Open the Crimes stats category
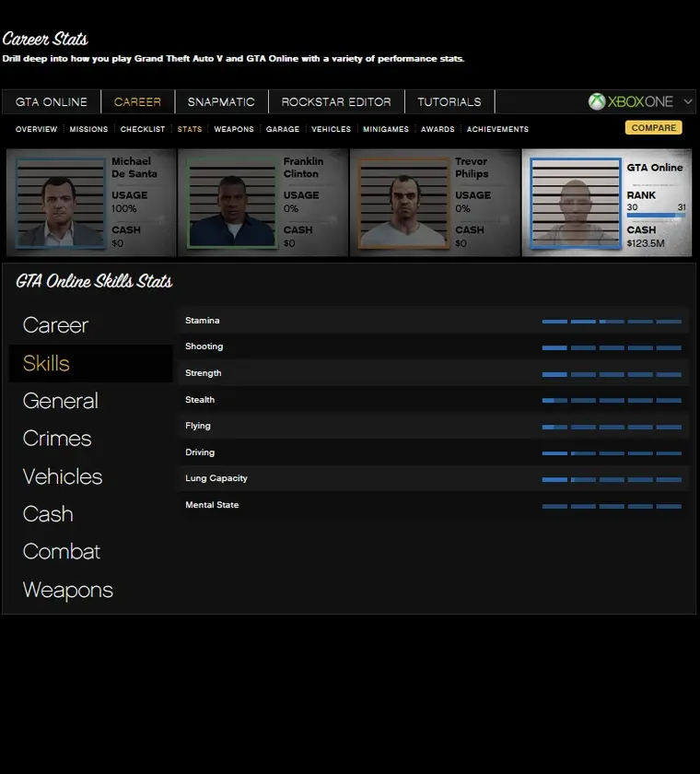This screenshot has height=774, width=700. [x=57, y=439]
